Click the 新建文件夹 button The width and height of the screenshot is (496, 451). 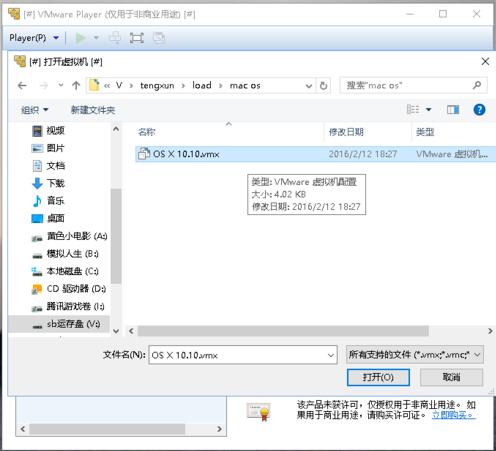93,110
